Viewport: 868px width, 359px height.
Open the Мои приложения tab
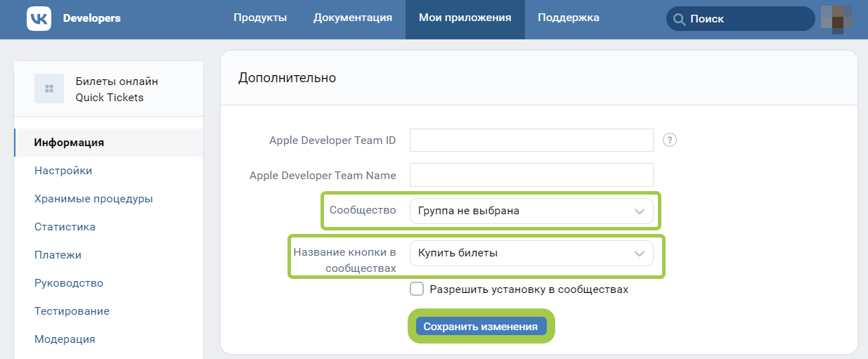(465, 18)
